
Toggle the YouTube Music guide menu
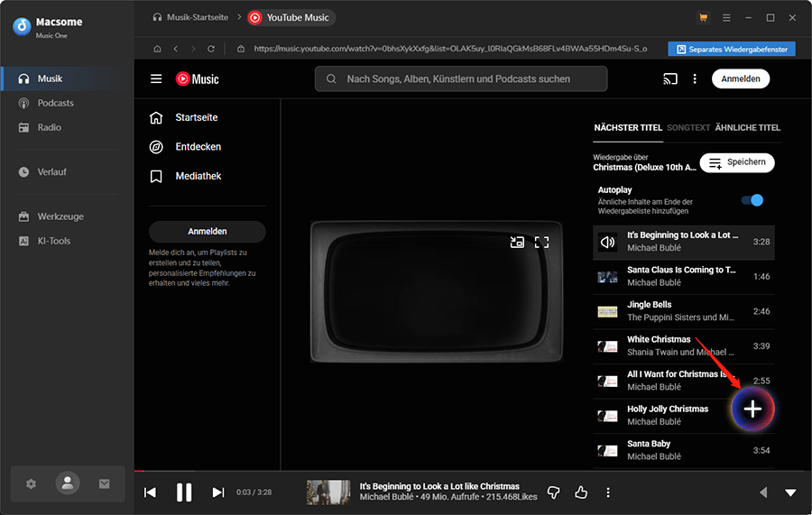[x=156, y=78]
